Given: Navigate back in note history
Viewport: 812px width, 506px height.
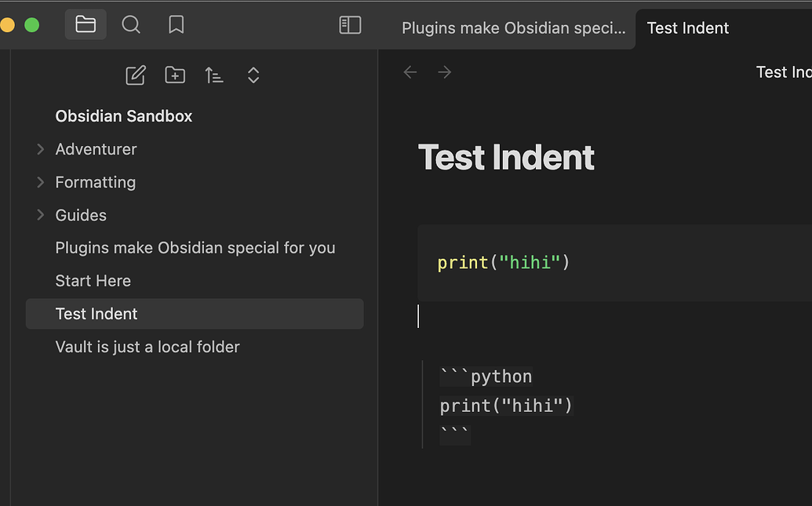Looking at the screenshot, I should point(410,71).
